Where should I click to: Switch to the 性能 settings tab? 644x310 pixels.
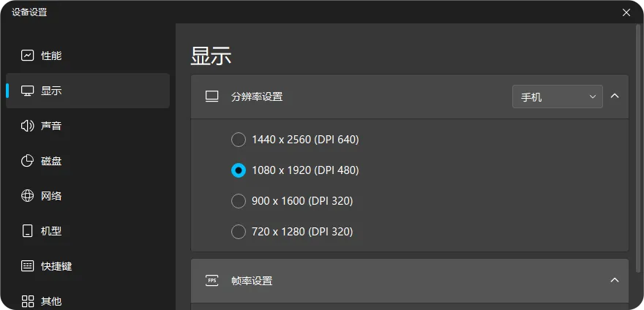click(x=51, y=56)
